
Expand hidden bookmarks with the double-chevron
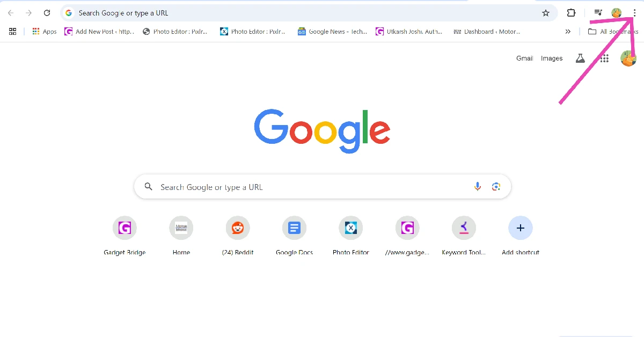(568, 31)
